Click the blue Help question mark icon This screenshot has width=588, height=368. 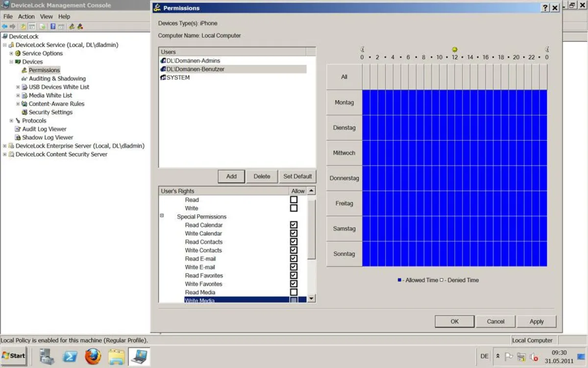click(53, 26)
